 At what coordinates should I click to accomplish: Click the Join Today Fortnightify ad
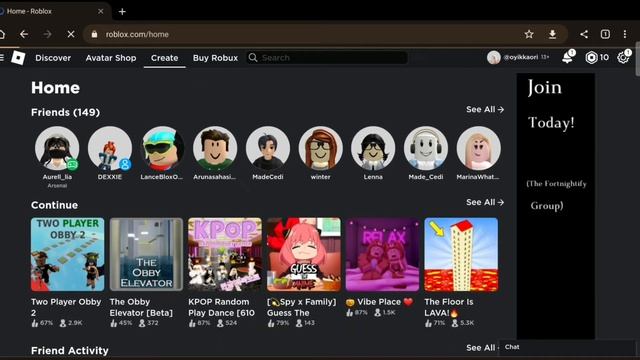point(556,206)
